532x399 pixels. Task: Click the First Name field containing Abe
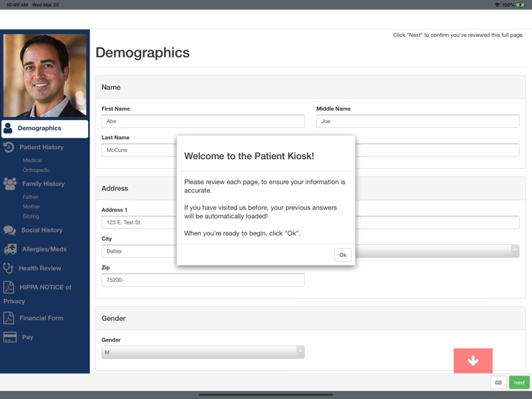point(203,121)
